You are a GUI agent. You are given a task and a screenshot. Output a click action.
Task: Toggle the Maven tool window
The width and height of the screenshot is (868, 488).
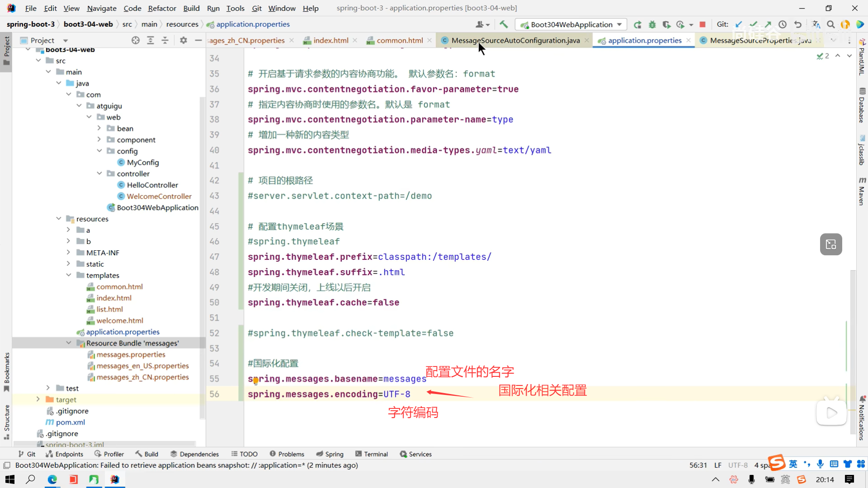862,192
